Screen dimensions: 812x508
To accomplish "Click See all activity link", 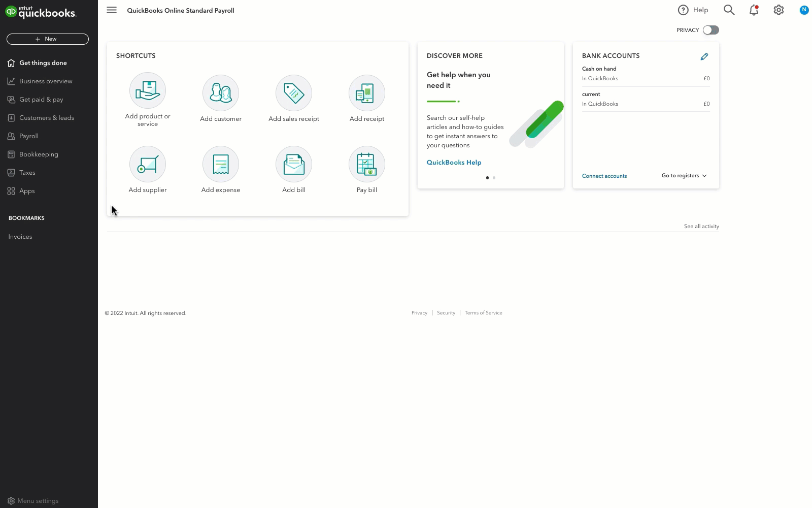I will point(701,227).
